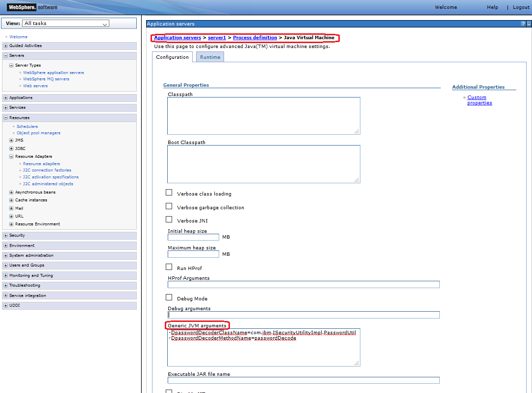Click the help question mark icon in panel header
The width and height of the screenshot is (532, 393).
click(523, 24)
